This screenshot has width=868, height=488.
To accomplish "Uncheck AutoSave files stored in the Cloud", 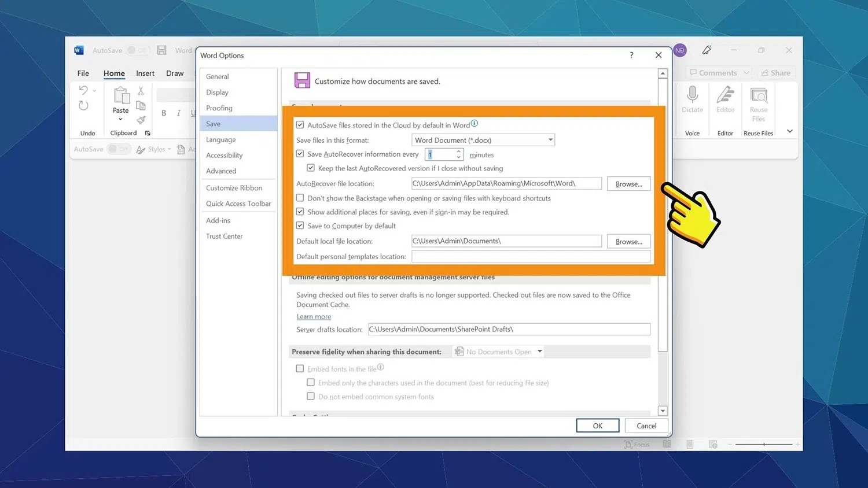I will [300, 125].
